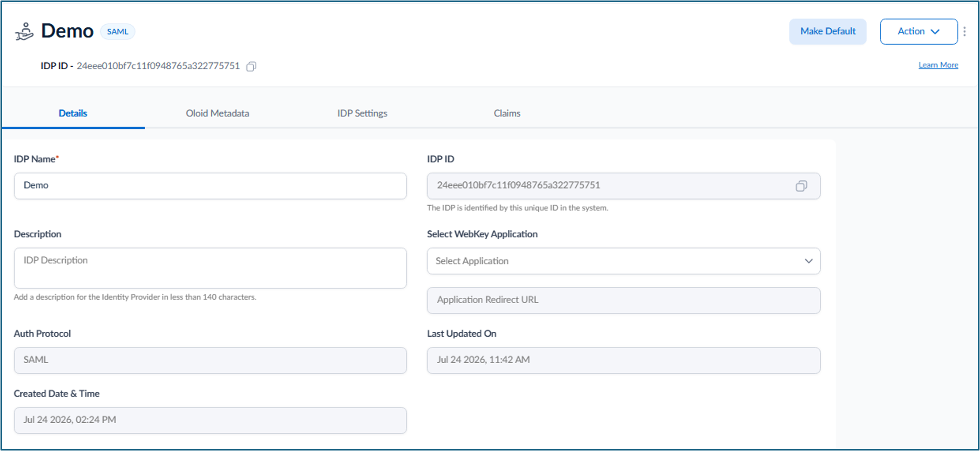980x451 pixels.
Task: Click the Application Redirect URL field
Action: (x=623, y=300)
